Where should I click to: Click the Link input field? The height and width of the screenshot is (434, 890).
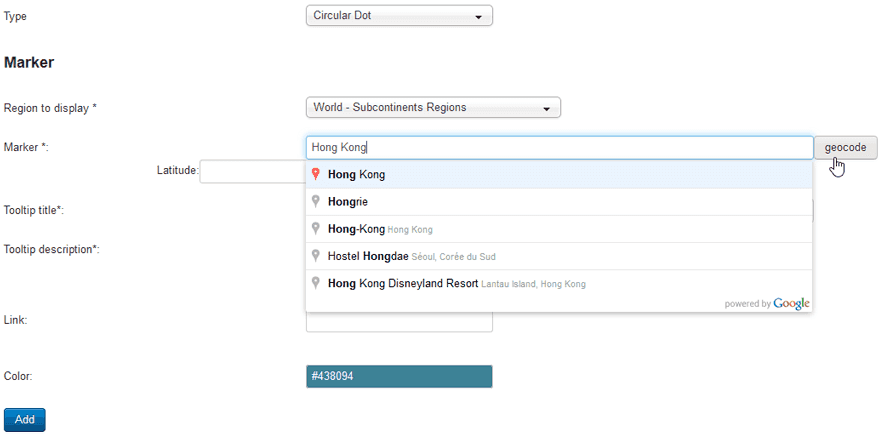tap(398, 323)
